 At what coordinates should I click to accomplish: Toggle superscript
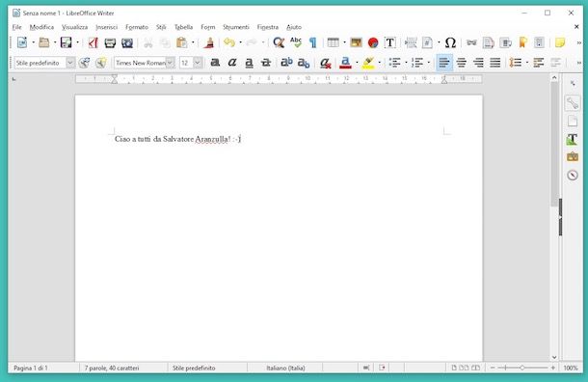tap(286, 63)
